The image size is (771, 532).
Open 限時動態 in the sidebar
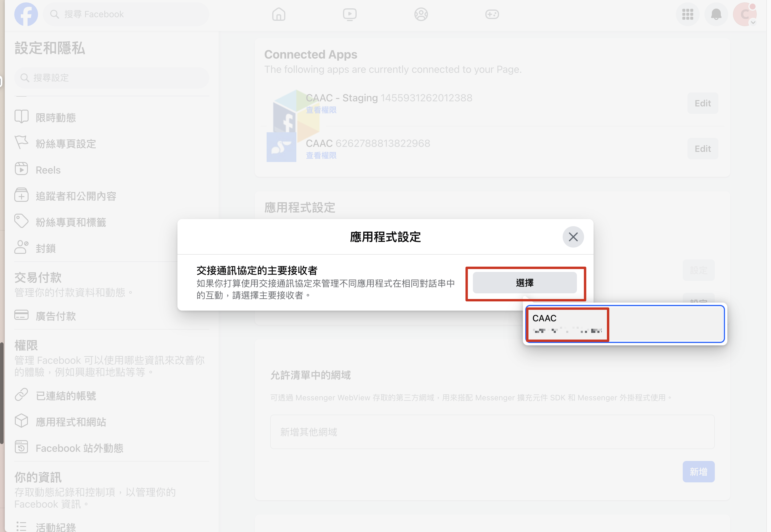(112, 117)
